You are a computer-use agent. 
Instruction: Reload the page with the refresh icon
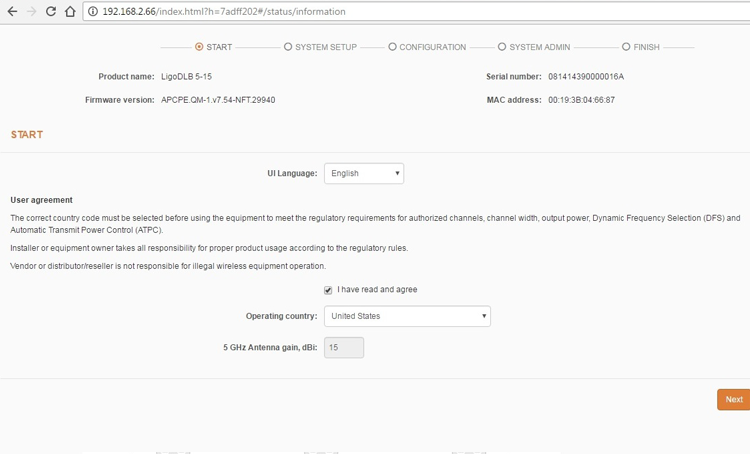(51, 11)
